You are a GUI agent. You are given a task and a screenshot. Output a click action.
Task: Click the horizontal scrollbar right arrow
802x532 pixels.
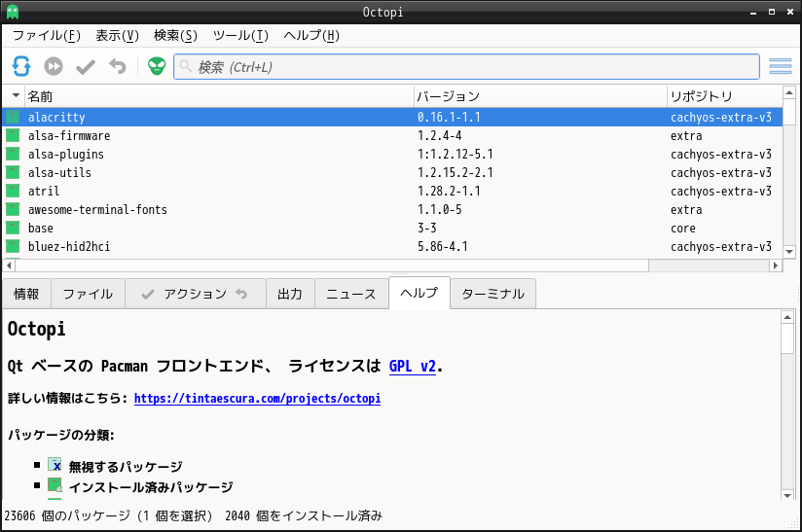click(776, 266)
